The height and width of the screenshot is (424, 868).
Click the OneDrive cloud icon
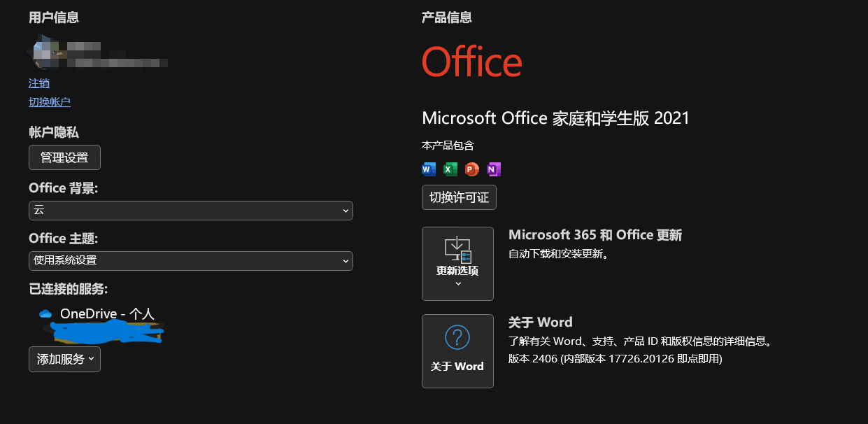(x=46, y=313)
